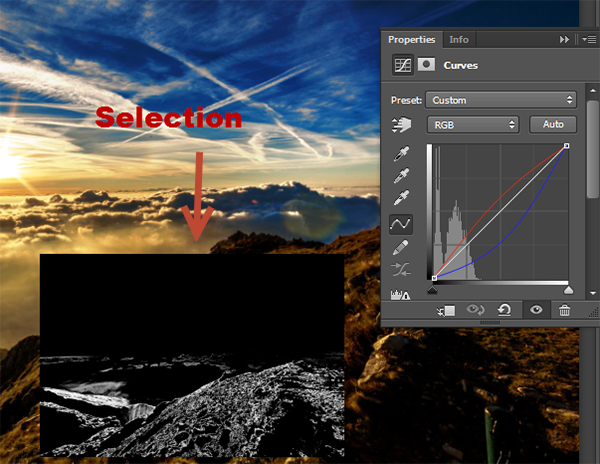This screenshot has height=464, width=600.
Task: Pick the white point eyedropper
Action: 401,200
